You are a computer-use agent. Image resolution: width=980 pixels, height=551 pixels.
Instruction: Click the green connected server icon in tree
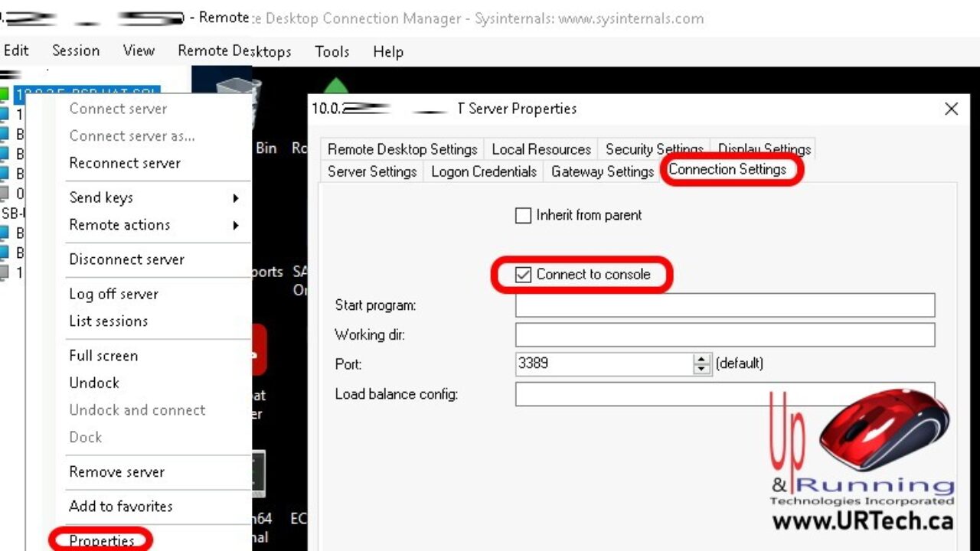pyautogui.click(x=4, y=95)
